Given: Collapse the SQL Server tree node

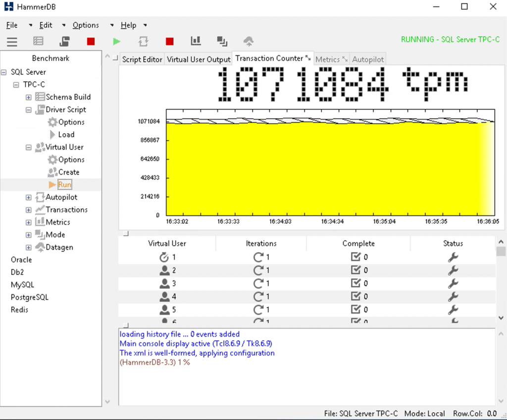Looking at the screenshot, I should click(x=3, y=72).
